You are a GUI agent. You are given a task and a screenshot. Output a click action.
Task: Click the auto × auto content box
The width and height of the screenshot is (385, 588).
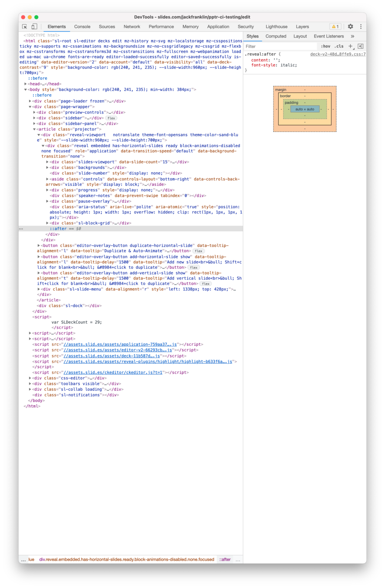click(x=304, y=109)
